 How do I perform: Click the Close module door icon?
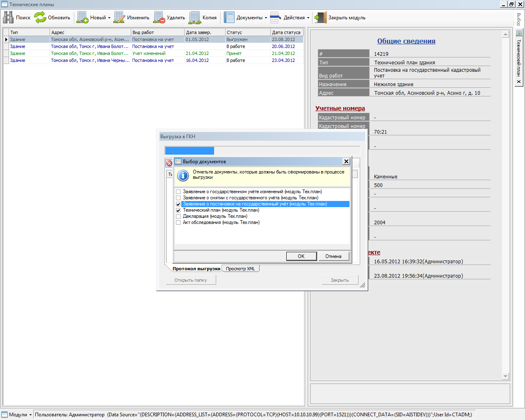[321, 18]
